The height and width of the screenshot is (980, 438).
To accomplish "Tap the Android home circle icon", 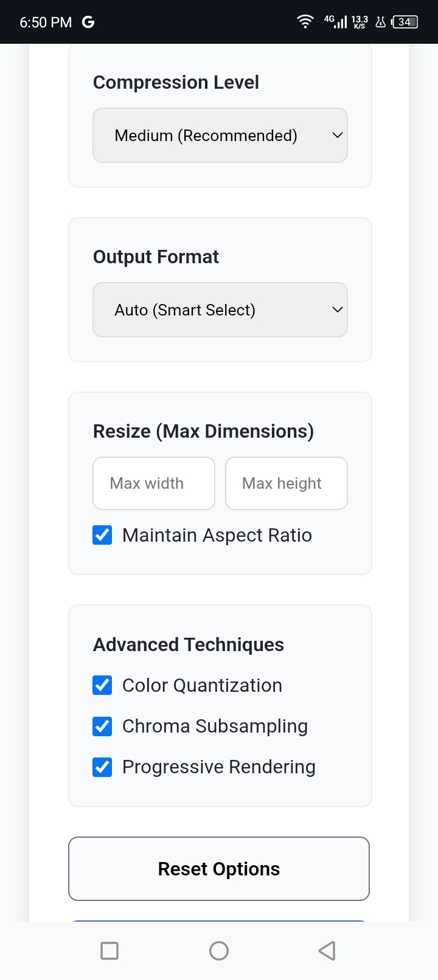I will (219, 950).
